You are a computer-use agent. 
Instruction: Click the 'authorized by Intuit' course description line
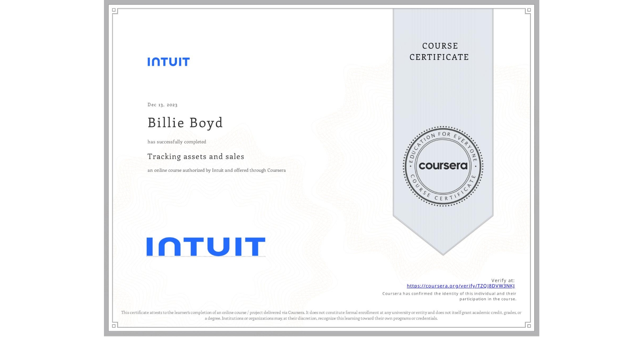click(x=217, y=170)
